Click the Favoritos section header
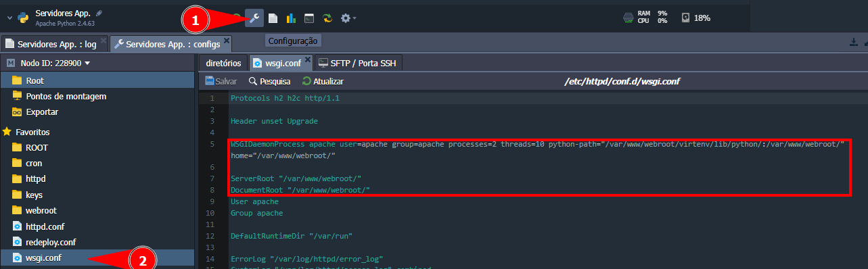Viewport: 868px width, 269px height. click(32, 132)
